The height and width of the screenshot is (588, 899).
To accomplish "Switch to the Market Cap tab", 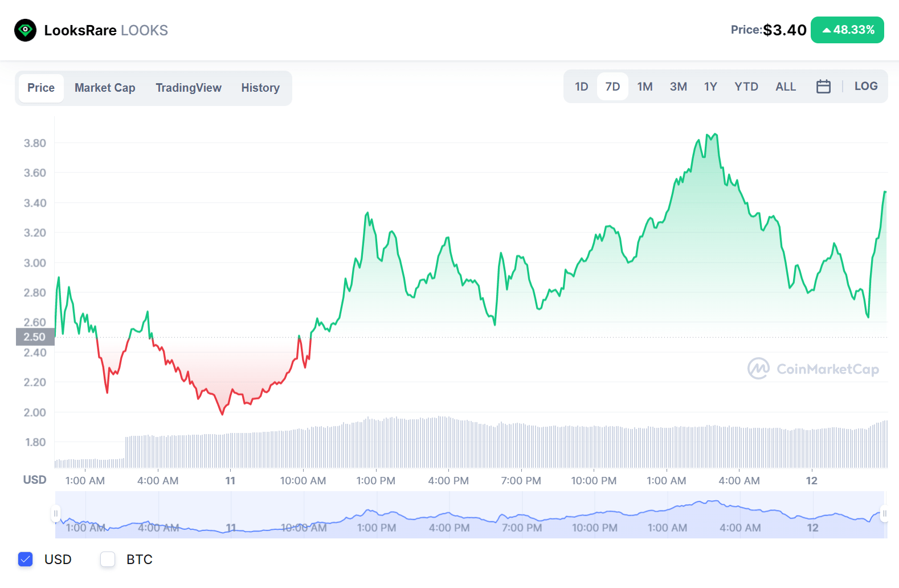I will tap(105, 88).
